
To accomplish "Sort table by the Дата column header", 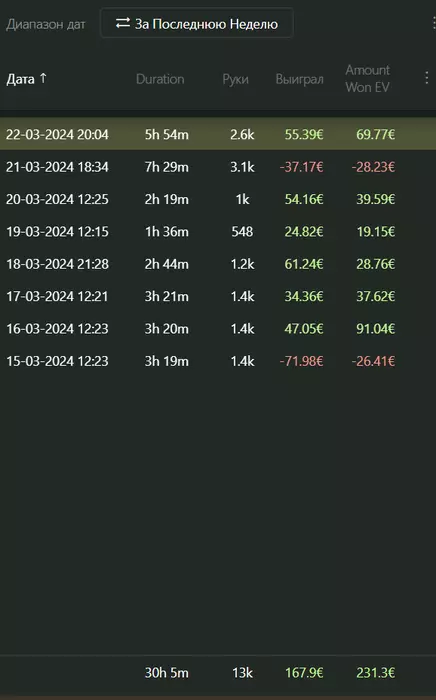I will 20,79.
